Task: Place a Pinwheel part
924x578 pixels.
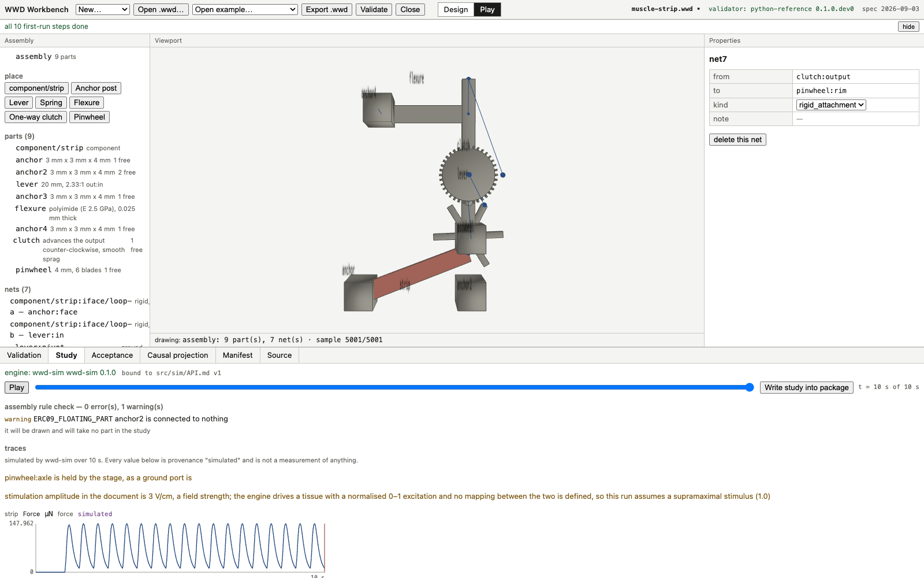Action: 90,117
